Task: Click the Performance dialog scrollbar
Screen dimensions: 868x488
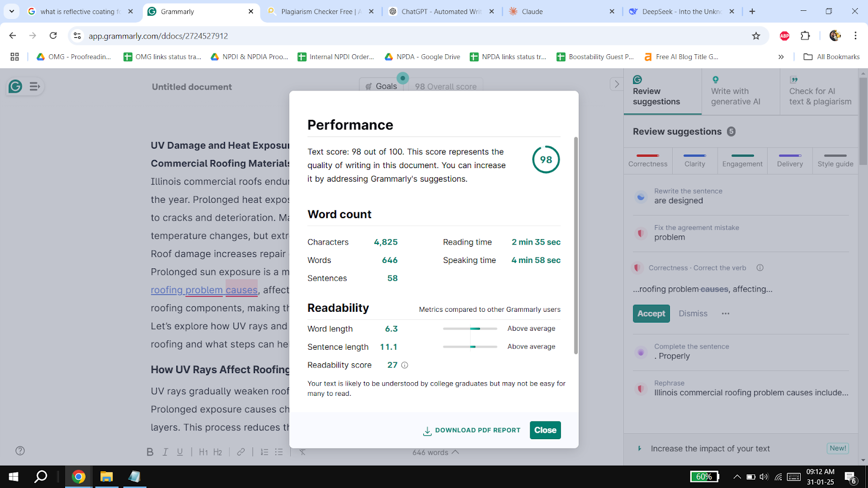Action: pos(576,245)
